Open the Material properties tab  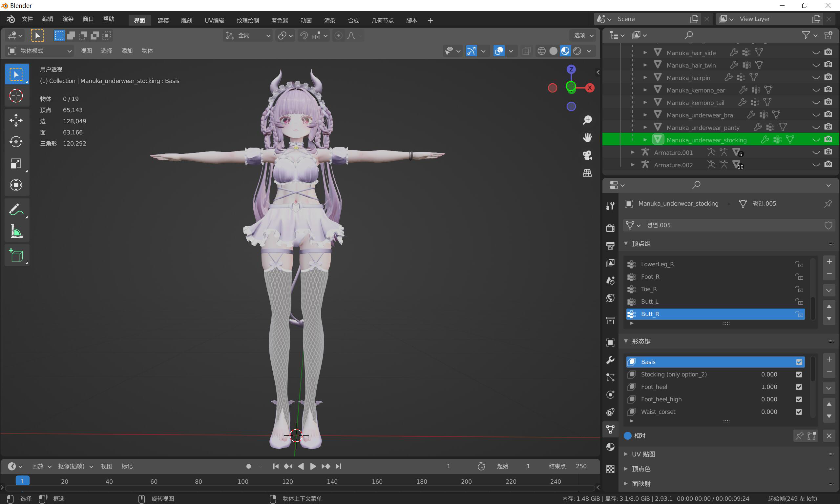point(610,447)
